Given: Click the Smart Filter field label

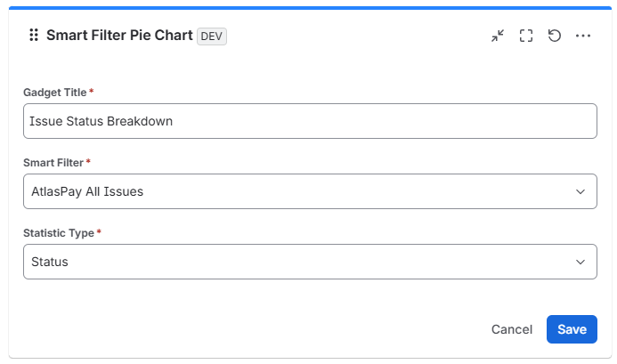Looking at the screenshot, I should click(53, 163).
